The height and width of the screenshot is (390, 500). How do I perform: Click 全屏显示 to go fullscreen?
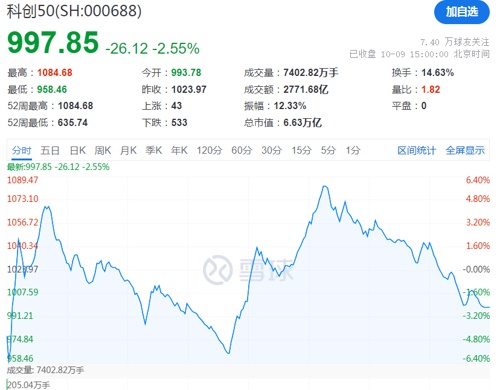click(x=465, y=151)
